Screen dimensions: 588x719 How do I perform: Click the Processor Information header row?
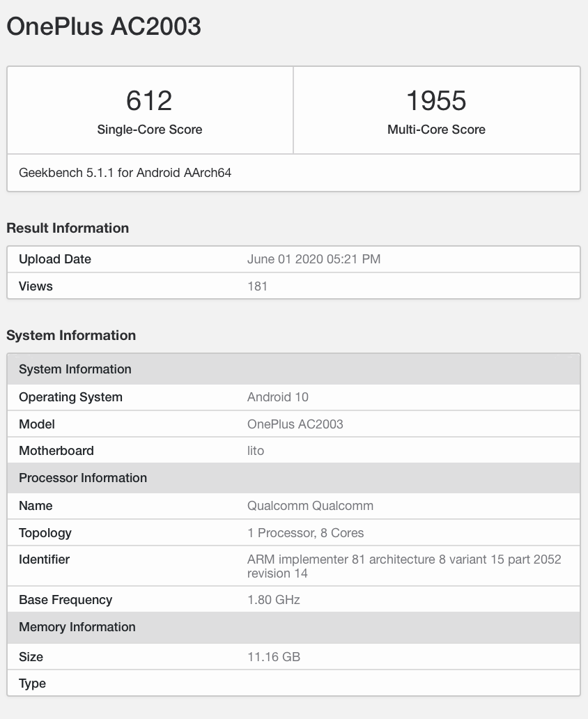click(293, 478)
